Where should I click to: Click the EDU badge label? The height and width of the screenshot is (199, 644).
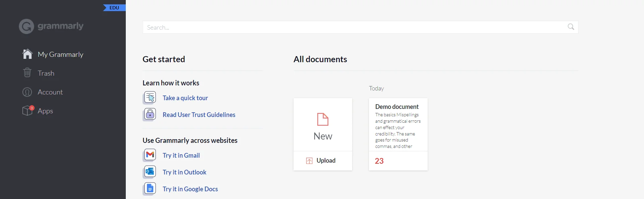point(114,8)
